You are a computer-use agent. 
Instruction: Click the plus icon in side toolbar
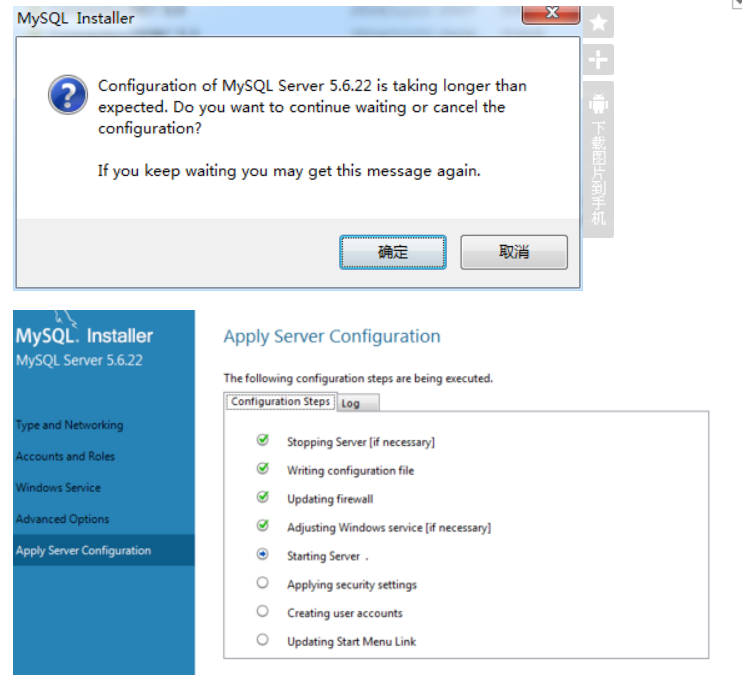click(598, 59)
